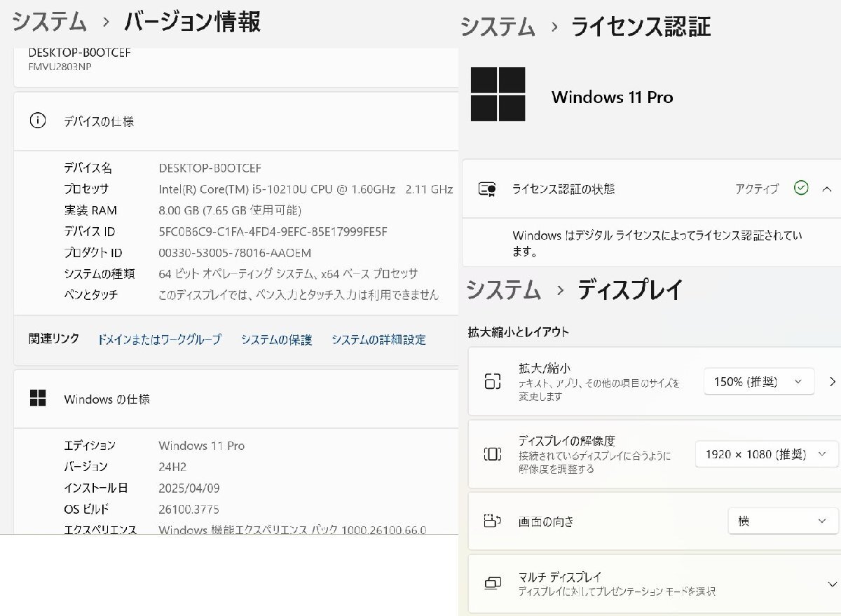Go to システム breadcrumb in display page
The width and height of the screenshot is (841, 616).
[x=503, y=289]
